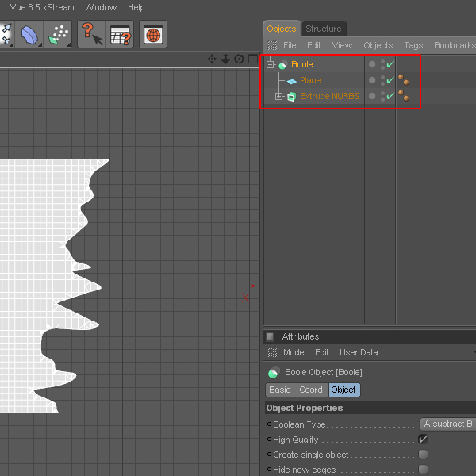476x476 pixels.
Task: Switch to Basic attributes tab
Action: [x=280, y=390]
